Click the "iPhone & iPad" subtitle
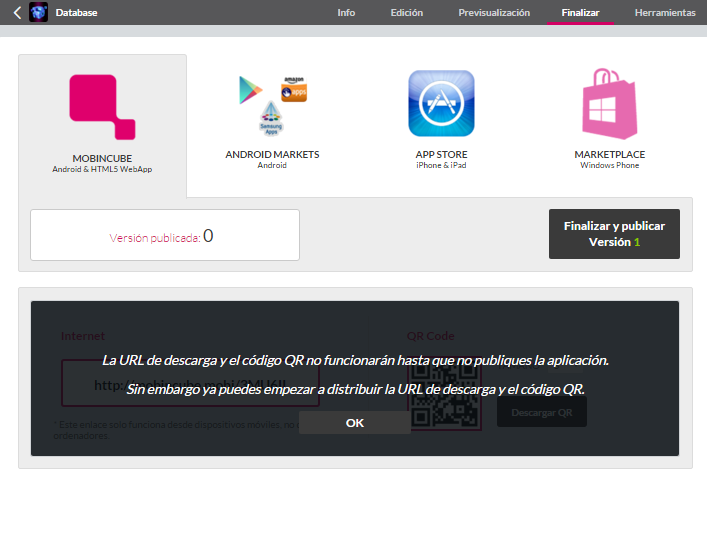Viewport: 707px width, 550px height. coord(441,165)
